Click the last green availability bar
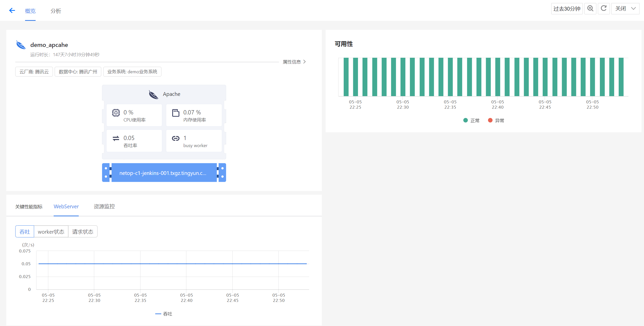Viewport: 644px width, 326px height. [x=621, y=77]
